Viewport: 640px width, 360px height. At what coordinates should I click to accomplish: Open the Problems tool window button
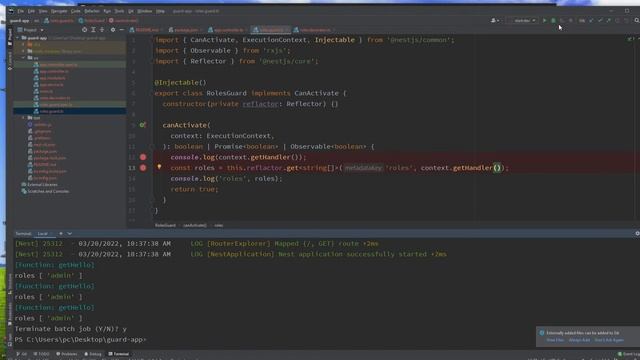pos(67,354)
